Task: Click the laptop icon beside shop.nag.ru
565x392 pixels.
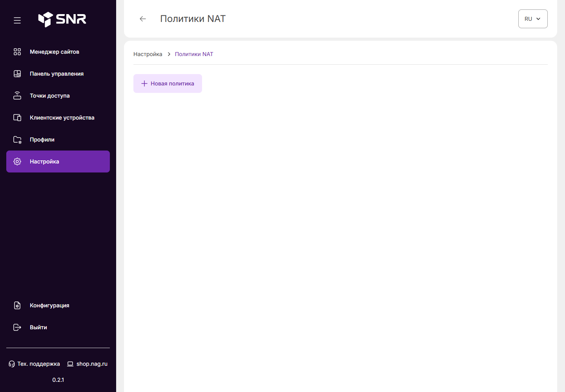Action: 70,364
